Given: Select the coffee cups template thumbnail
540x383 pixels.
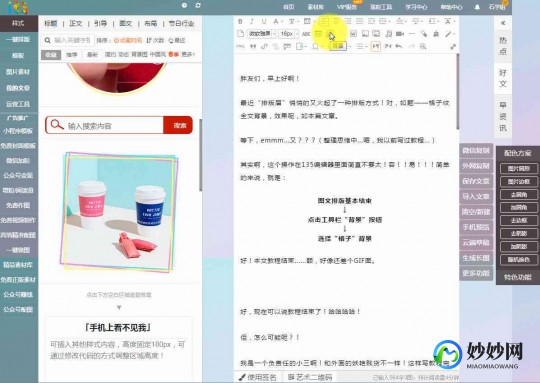Looking at the screenshot, I should pos(119,212).
